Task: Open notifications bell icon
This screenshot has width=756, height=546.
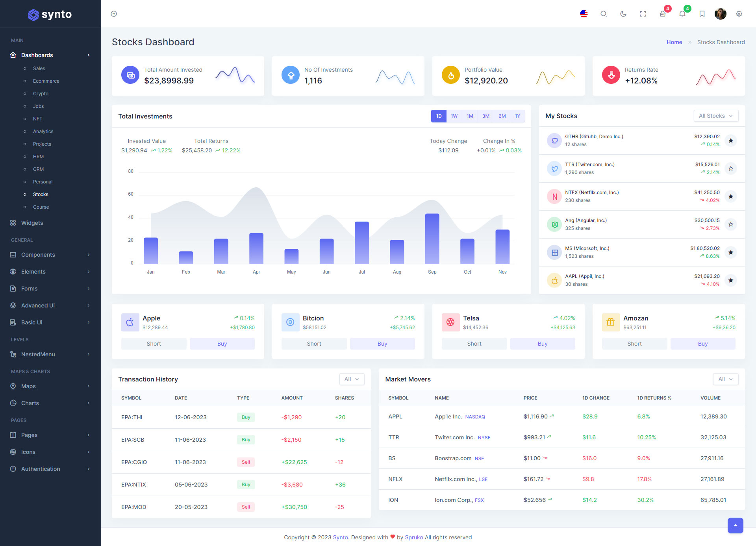Action: [682, 14]
